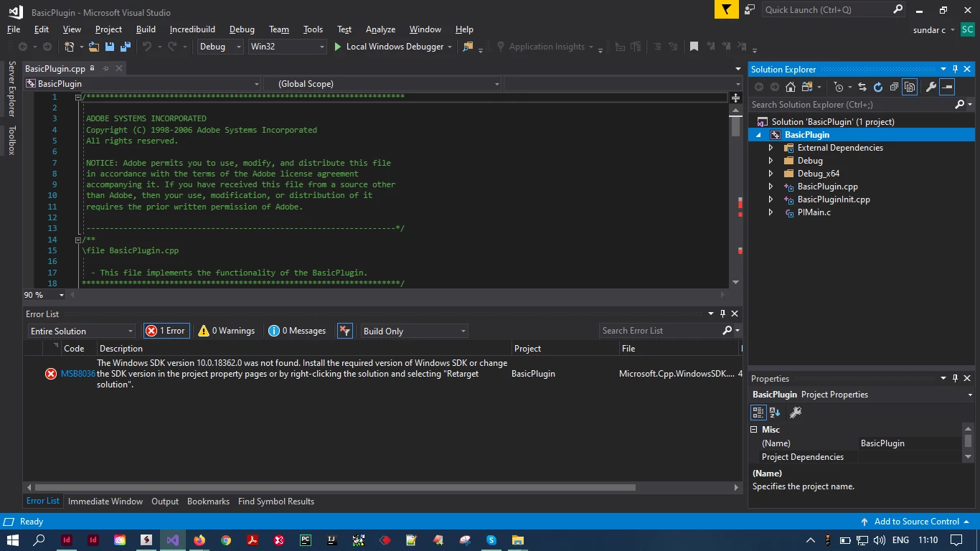Toggle the 0 Messages filter
980x551 pixels.
click(297, 331)
